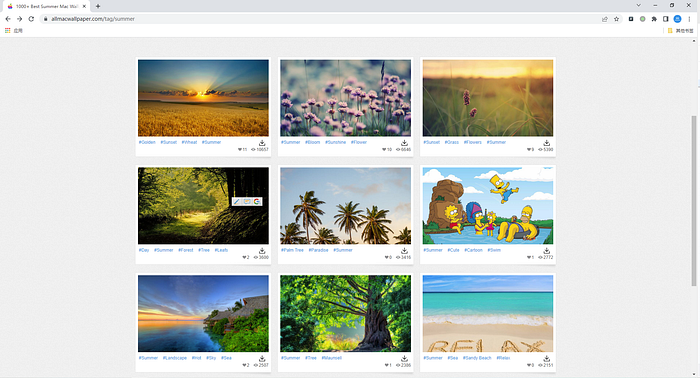Click the page vertical scrollbar thumb
This screenshot has width=700, height=378.
(x=694, y=200)
